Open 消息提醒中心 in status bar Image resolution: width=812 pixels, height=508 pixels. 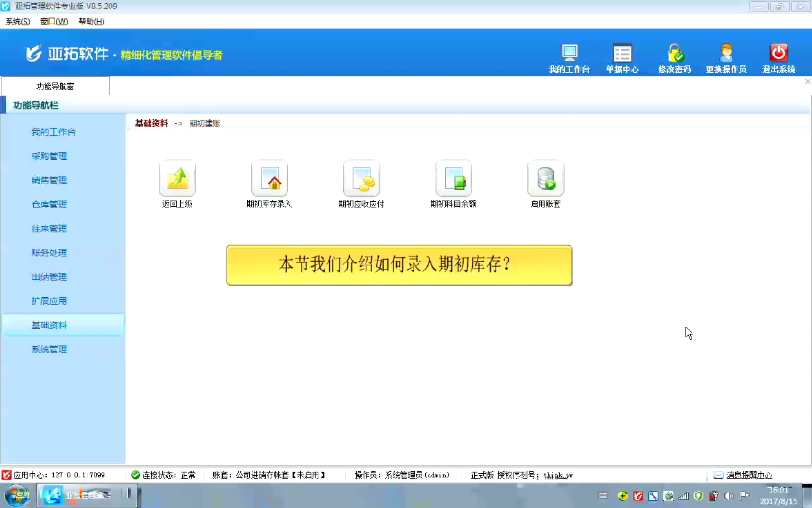coord(748,475)
